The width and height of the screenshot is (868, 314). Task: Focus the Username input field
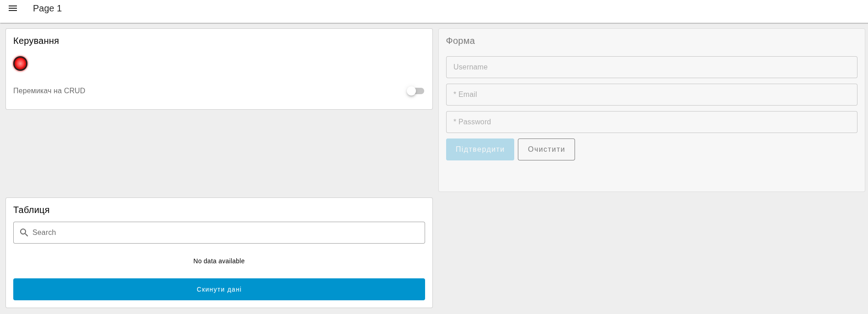coord(651,67)
